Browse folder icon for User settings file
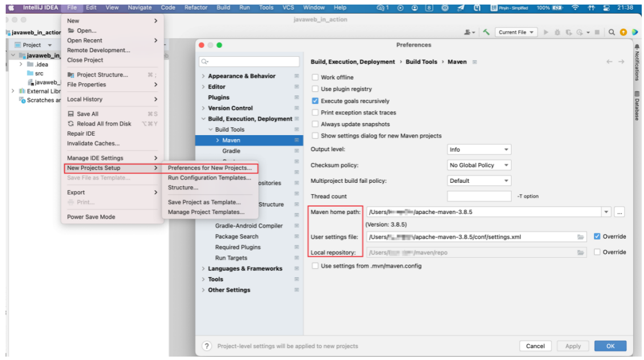 (x=580, y=237)
